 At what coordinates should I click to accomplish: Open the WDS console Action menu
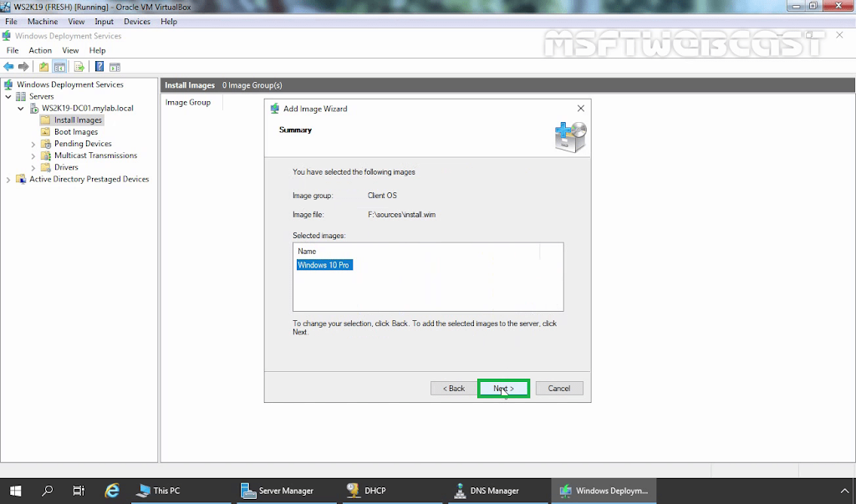40,50
